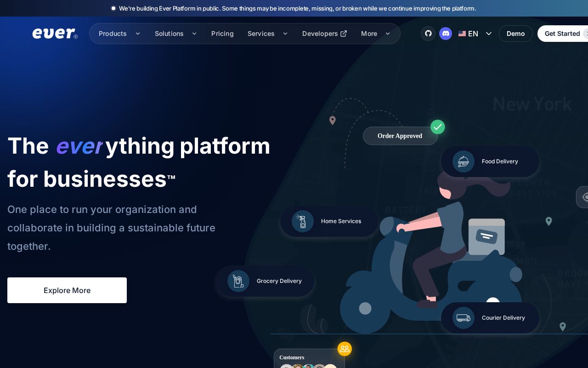Image resolution: width=588 pixels, height=368 pixels.
Task: Click the Services menu label
Action: tap(261, 34)
